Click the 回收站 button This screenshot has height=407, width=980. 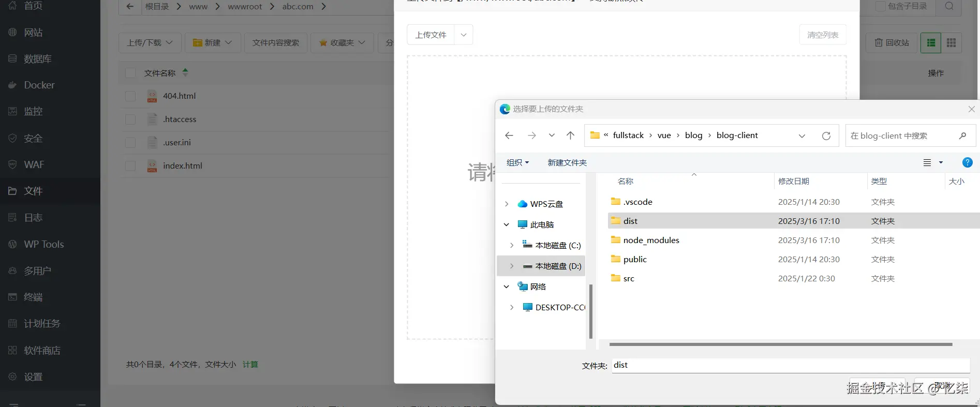[892, 43]
